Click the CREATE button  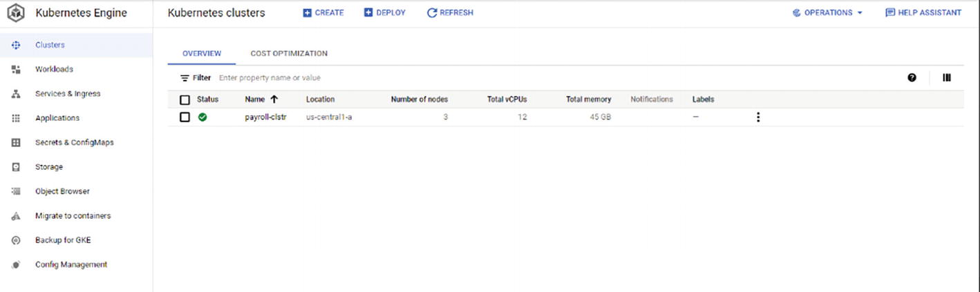pyautogui.click(x=323, y=12)
